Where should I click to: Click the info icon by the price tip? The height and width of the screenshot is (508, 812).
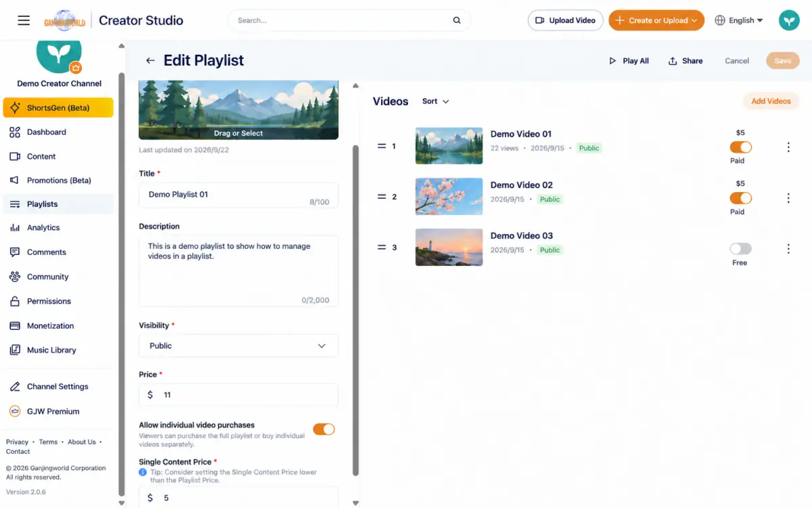tap(143, 472)
